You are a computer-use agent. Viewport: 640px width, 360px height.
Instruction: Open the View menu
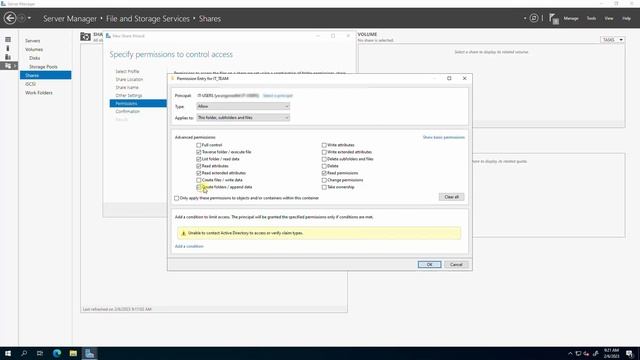[609, 18]
